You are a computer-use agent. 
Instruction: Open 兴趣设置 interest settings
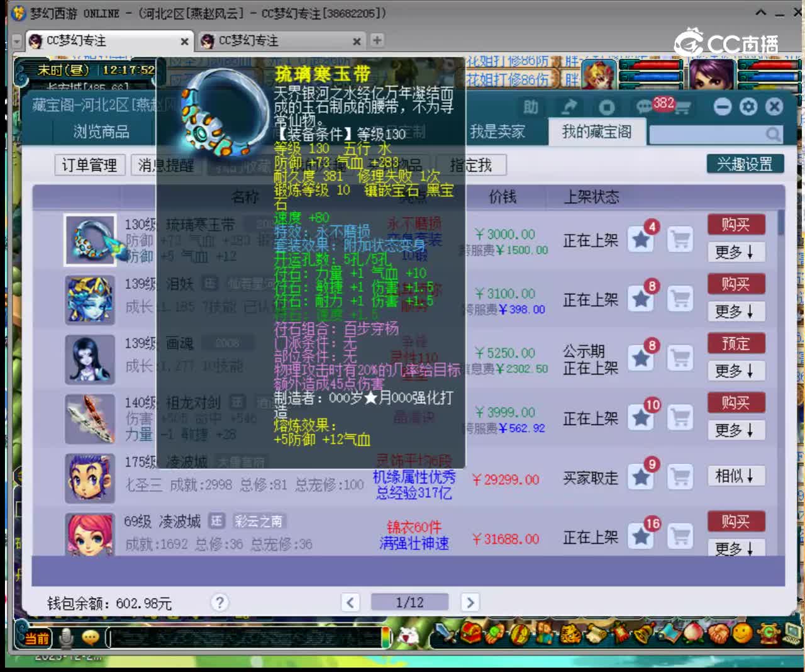point(745,164)
